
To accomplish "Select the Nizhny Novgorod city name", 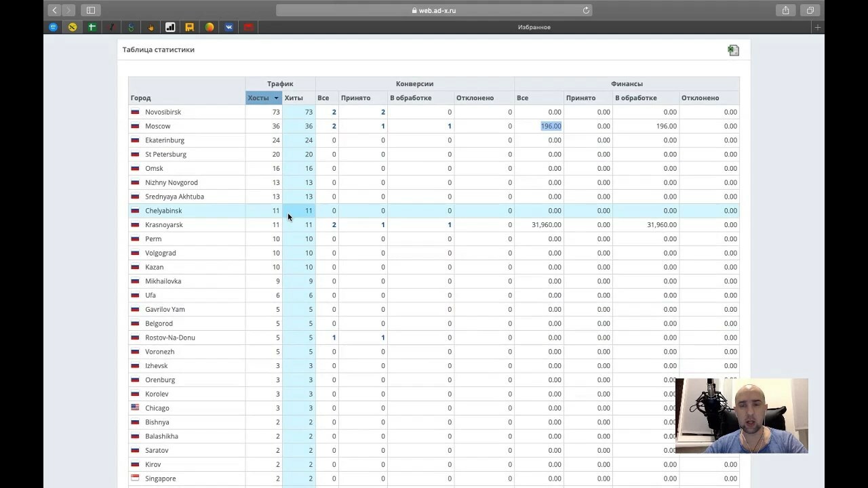I will pyautogui.click(x=172, y=182).
